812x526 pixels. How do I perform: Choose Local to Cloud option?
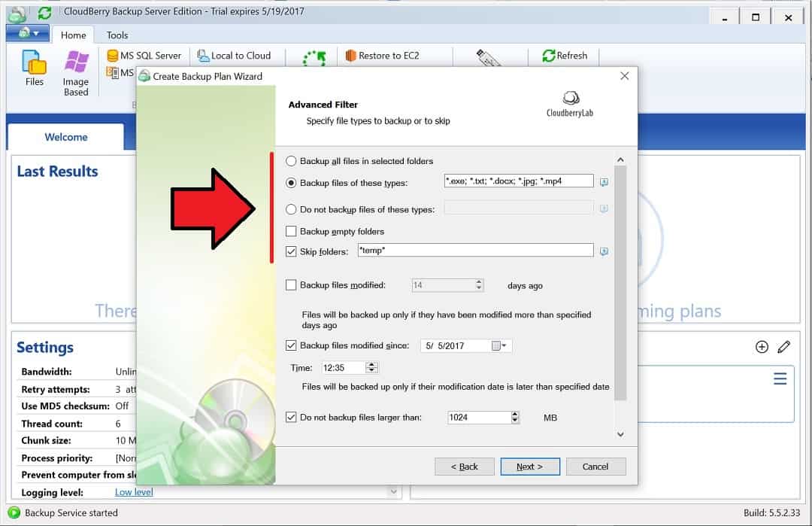pos(234,56)
